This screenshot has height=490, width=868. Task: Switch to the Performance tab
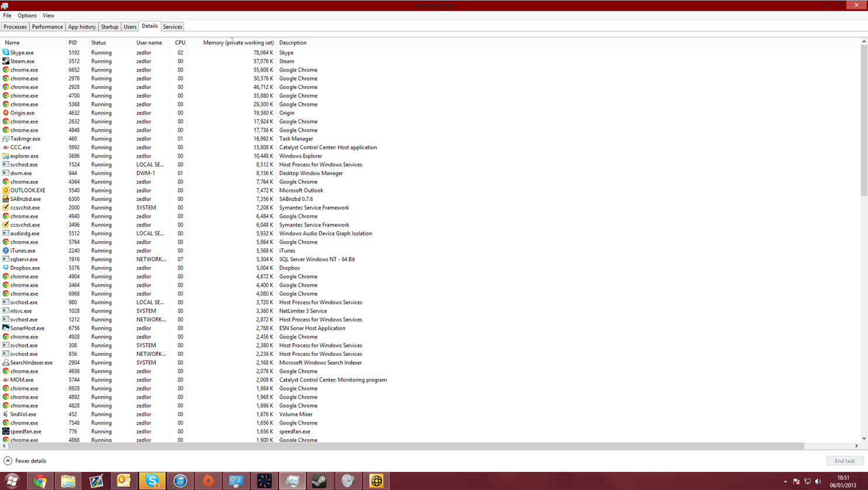pyautogui.click(x=47, y=27)
